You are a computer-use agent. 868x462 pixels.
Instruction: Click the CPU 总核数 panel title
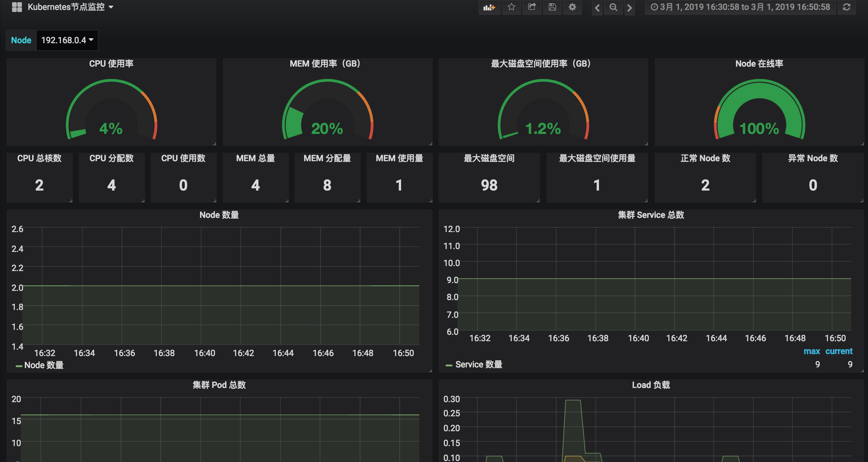[x=39, y=158]
